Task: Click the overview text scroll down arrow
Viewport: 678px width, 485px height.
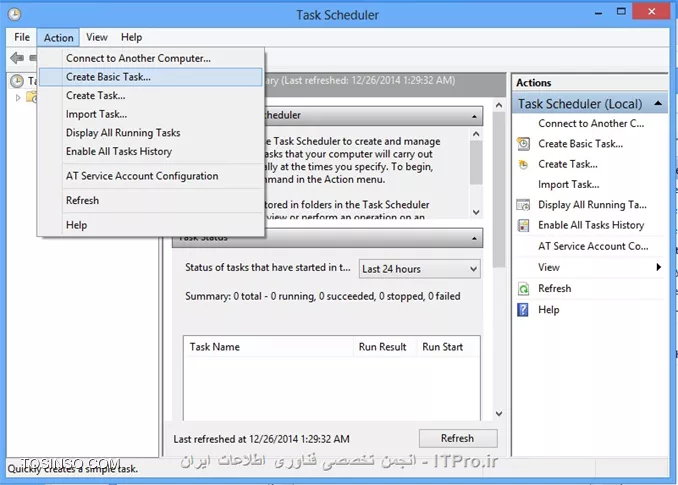Action: click(x=476, y=212)
